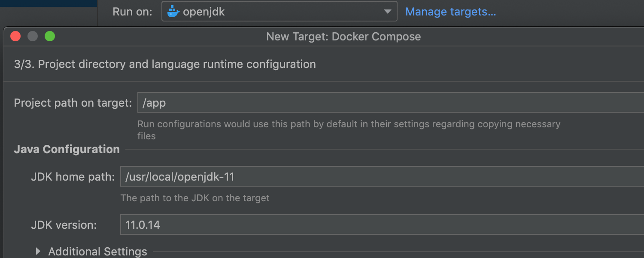This screenshot has width=644, height=258.
Task: Click the Additional Settings section label
Action: click(97, 252)
